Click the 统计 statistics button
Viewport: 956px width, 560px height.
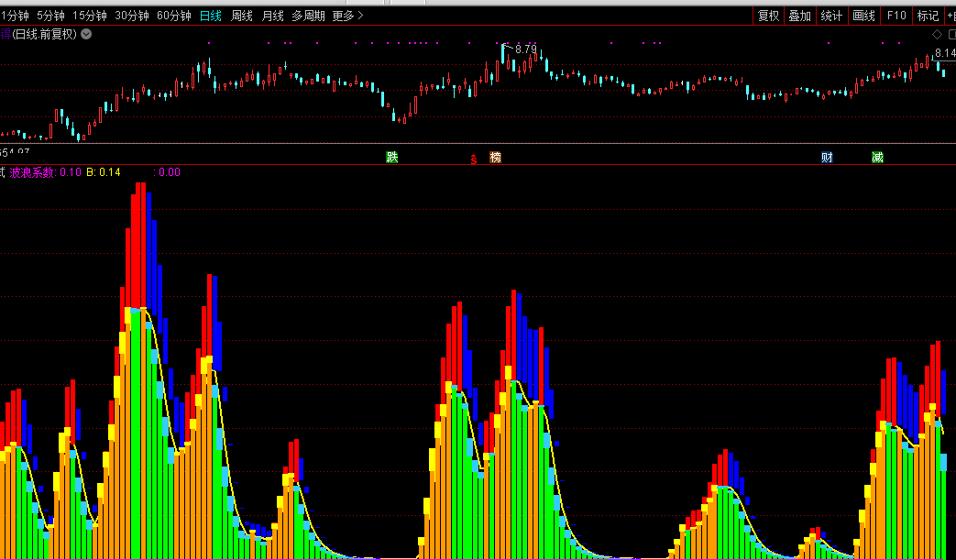pyautogui.click(x=831, y=16)
